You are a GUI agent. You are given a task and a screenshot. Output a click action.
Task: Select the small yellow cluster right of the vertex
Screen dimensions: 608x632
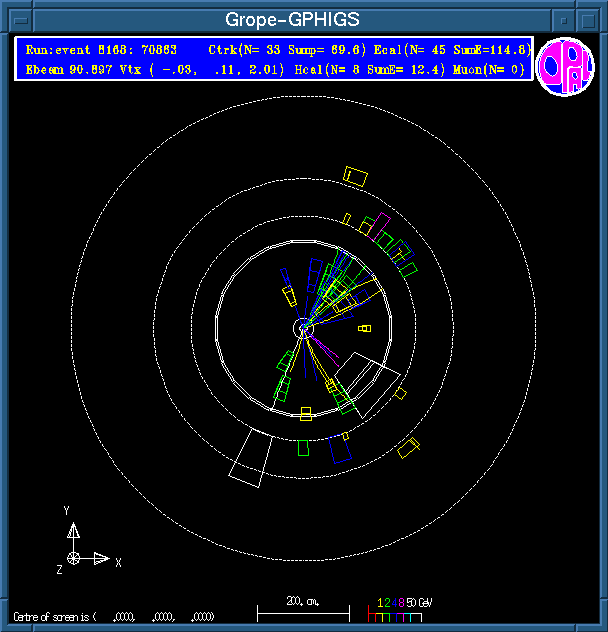pyautogui.click(x=365, y=328)
